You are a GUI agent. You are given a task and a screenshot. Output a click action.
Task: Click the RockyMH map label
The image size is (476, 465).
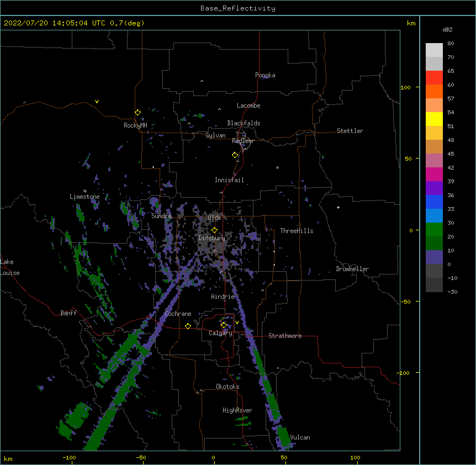[135, 125]
